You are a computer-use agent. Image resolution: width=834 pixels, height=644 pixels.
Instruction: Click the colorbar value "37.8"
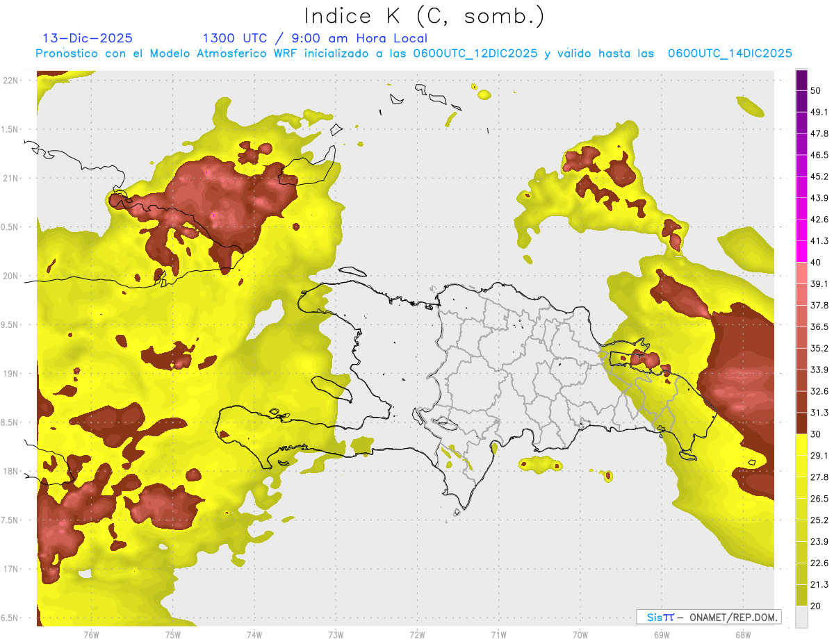pyautogui.click(x=819, y=306)
